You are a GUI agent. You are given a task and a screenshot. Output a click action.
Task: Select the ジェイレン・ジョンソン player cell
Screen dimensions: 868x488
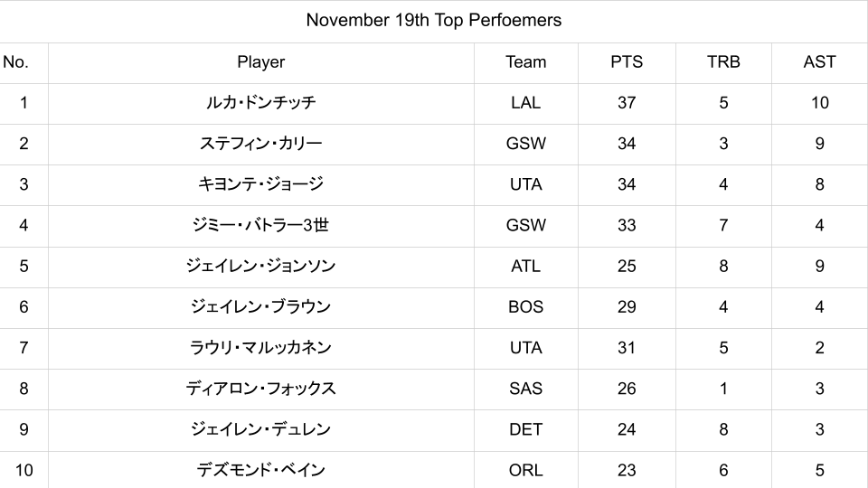click(x=260, y=267)
